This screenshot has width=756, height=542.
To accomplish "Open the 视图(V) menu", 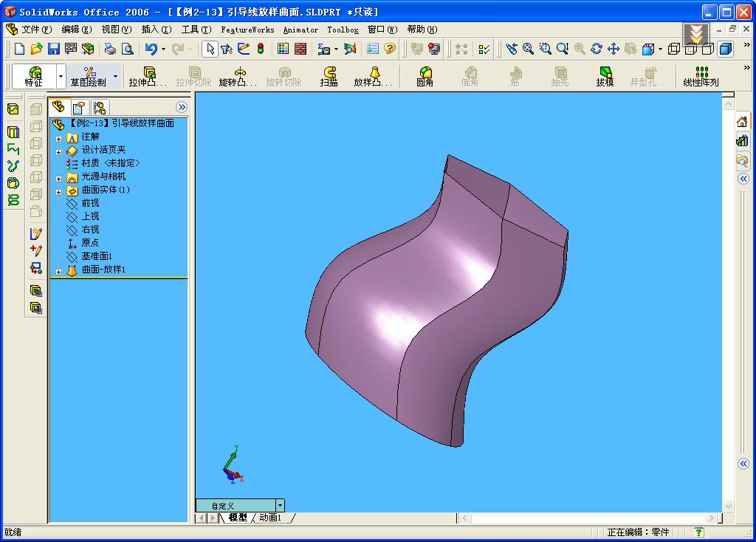I will pyautogui.click(x=116, y=30).
